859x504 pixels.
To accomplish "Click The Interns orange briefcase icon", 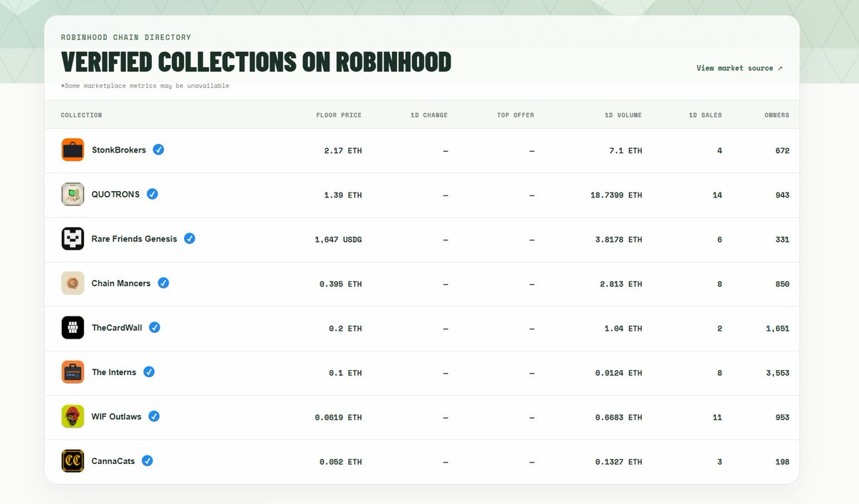I will (x=73, y=372).
